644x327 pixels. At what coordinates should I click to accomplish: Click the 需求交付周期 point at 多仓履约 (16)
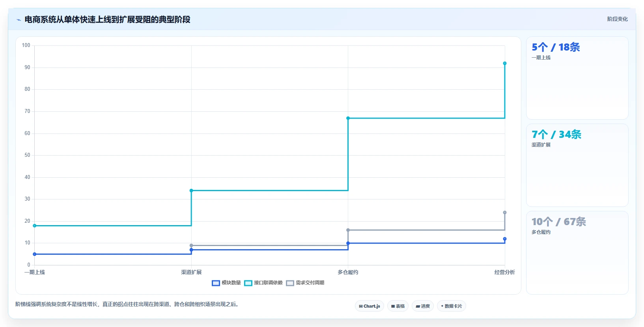click(x=348, y=230)
